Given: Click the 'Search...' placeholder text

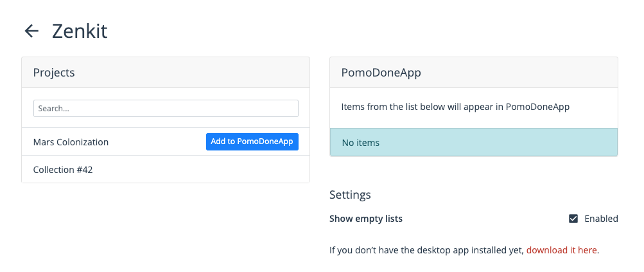Looking at the screenshot, I should coord(53,109).
